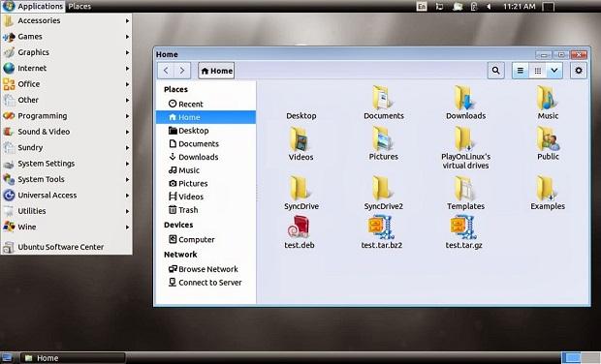The height and width of the screenshot is (364, 601).
Task: Click Browse Network in sidebar
Action: [x=206, y=269]
